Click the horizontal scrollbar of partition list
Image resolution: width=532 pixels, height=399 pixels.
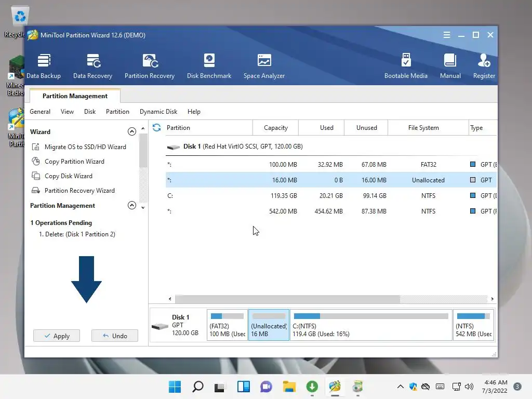287,299
